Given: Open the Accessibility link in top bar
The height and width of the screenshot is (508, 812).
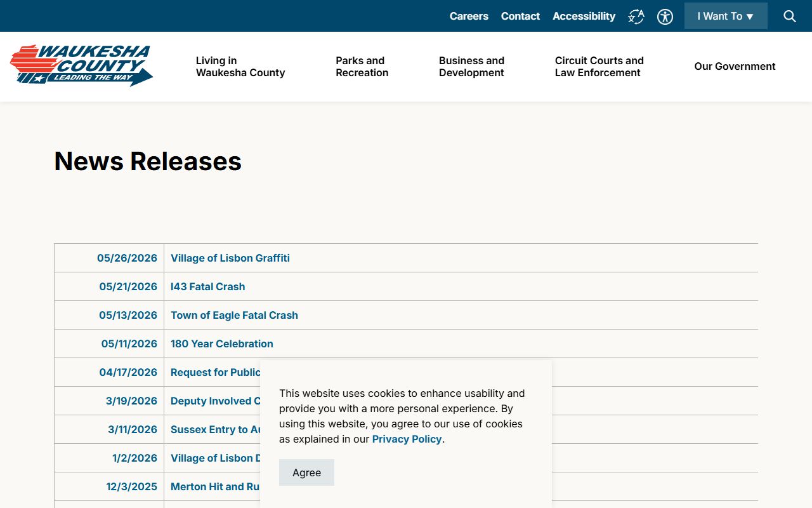Looking at the screenshot, I should click(584, 16).
